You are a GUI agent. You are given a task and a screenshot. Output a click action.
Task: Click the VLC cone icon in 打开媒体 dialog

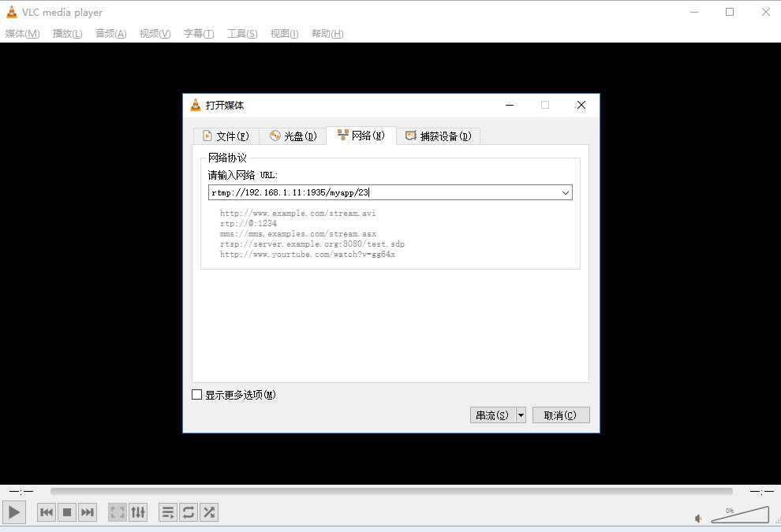coord(196,105)
